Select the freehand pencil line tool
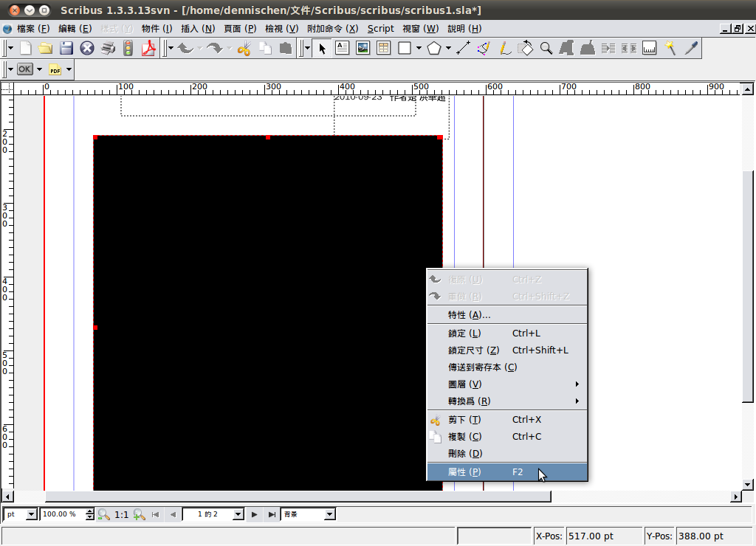Image resolution: width=756 pixels, height=546 pixels. coord(505,48)
